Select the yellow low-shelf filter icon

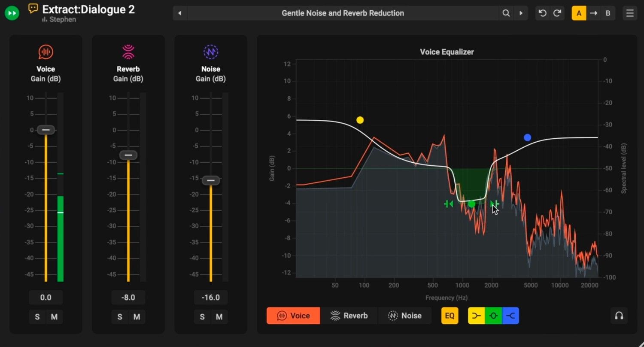pos(476,316)
